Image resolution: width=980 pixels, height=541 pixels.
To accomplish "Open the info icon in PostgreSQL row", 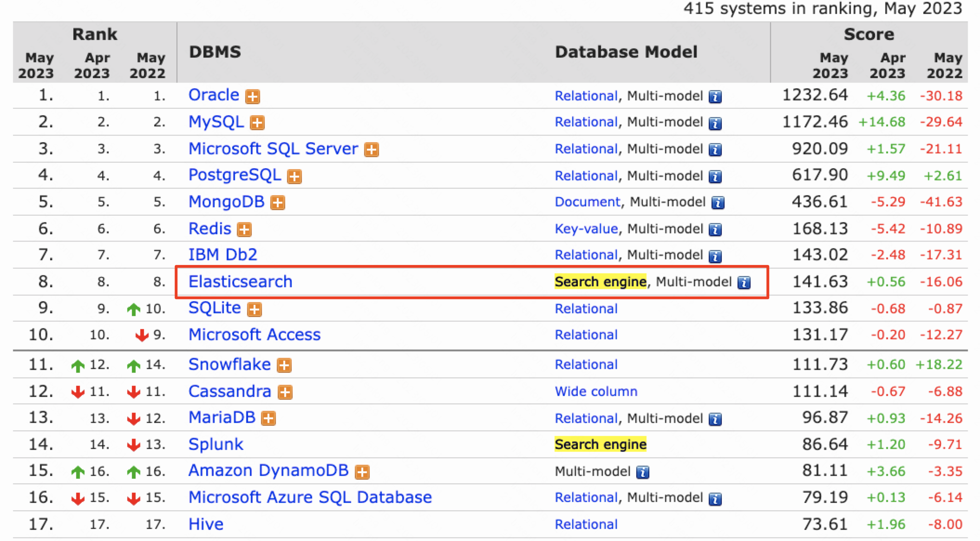I will [x=715, y=177].
